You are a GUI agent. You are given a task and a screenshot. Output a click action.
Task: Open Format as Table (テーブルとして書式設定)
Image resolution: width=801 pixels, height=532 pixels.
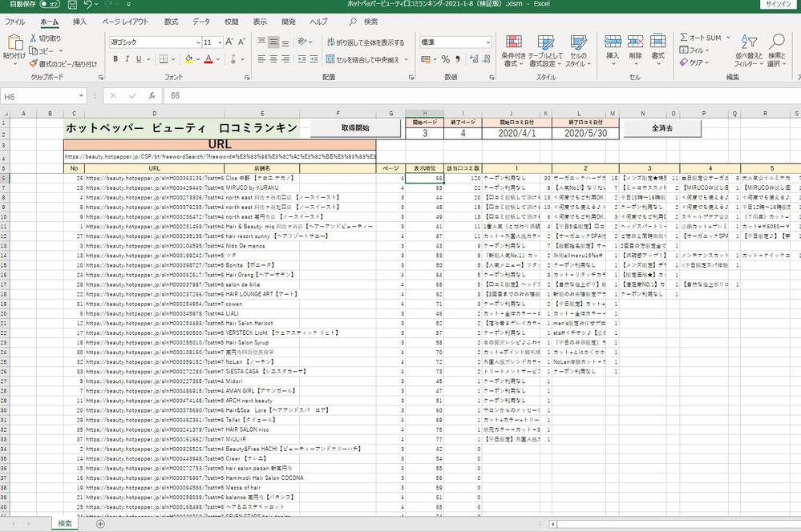coord(545,51)
